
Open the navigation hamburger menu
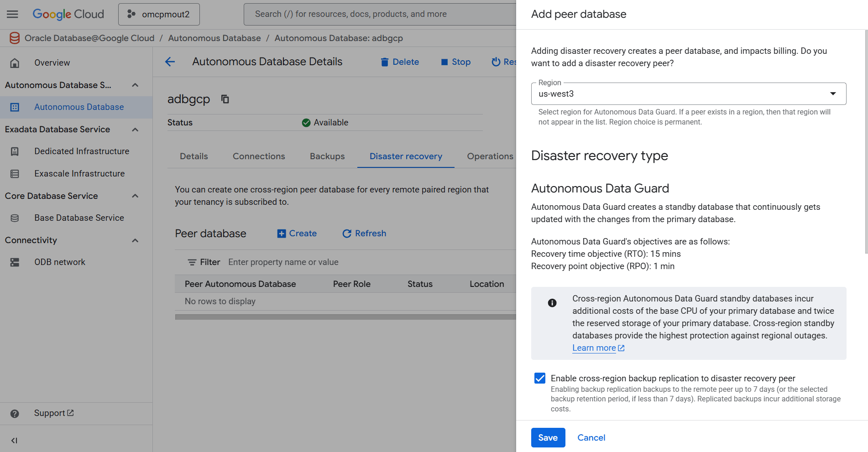[12, 14]
